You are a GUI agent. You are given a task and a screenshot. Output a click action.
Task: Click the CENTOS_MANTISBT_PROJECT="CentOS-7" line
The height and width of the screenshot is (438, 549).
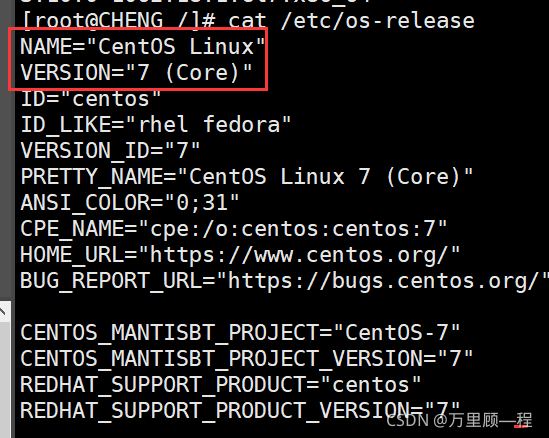coord(240,333)
